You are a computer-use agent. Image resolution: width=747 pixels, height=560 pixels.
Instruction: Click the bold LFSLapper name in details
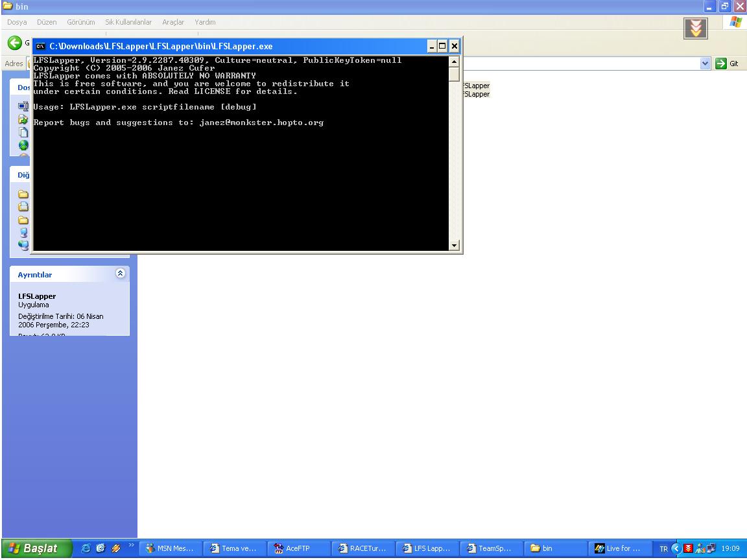[37, 296]
